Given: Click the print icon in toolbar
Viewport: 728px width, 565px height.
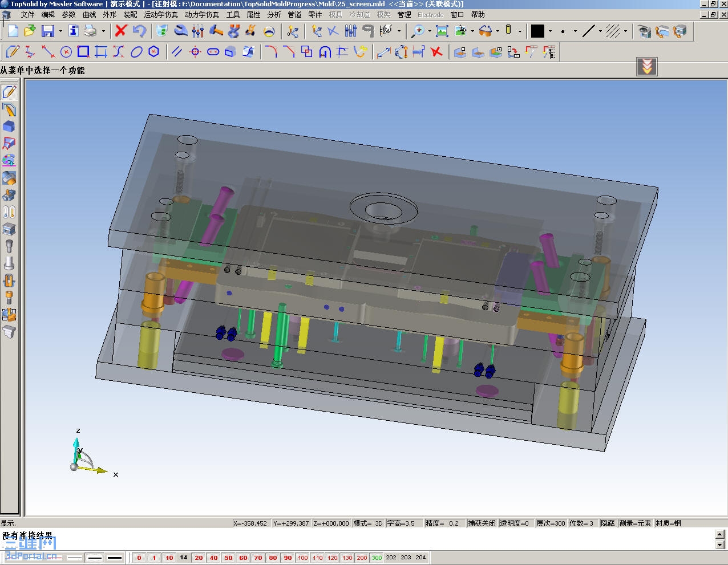Looking at the screenshot, I should point(91,31).
